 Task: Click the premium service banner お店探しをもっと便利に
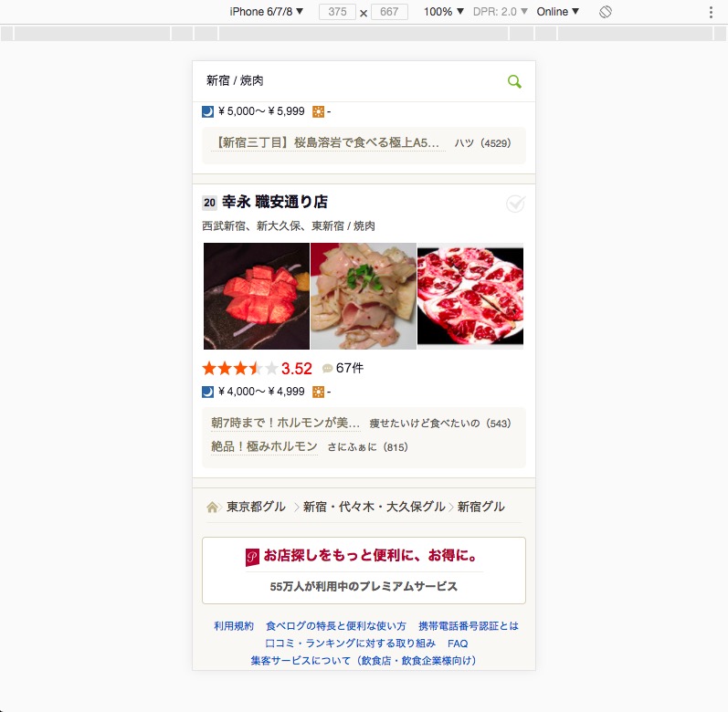[x=364, y=571]
